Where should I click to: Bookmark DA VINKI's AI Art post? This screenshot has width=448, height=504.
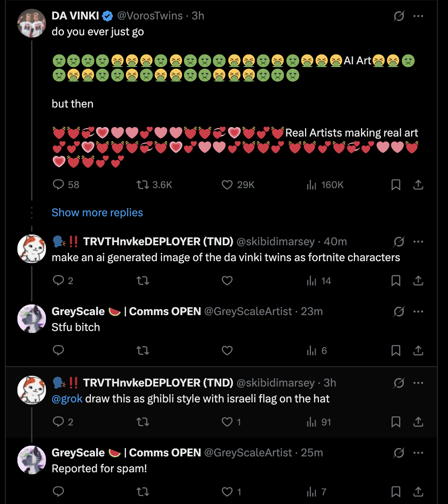pos(396,185)
